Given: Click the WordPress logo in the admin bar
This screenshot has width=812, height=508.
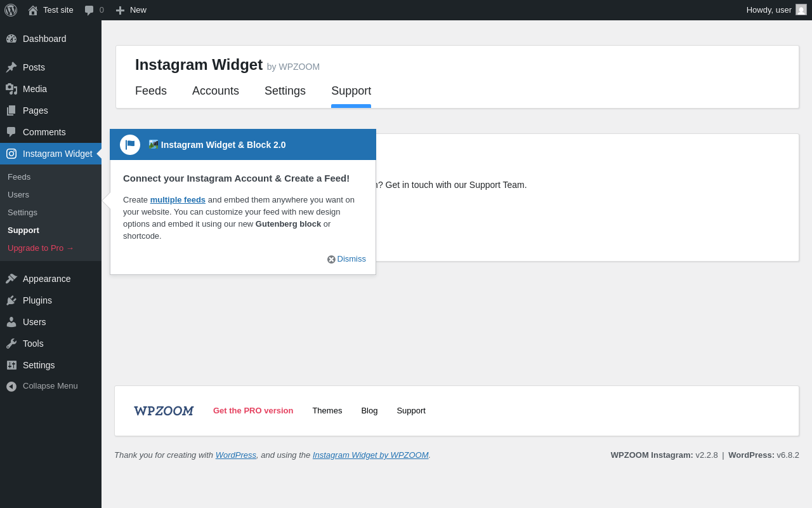Looking at the screenshot, I should tap(11, 10).
